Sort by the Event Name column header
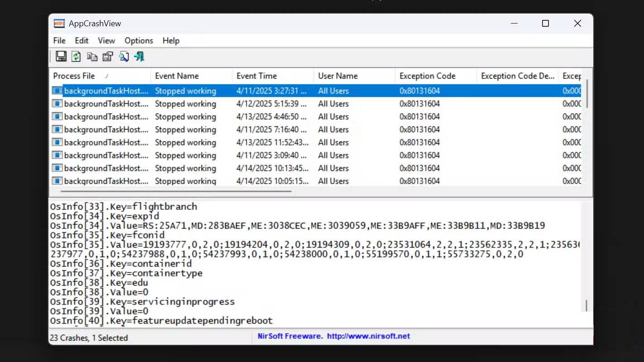 point(191,76)
